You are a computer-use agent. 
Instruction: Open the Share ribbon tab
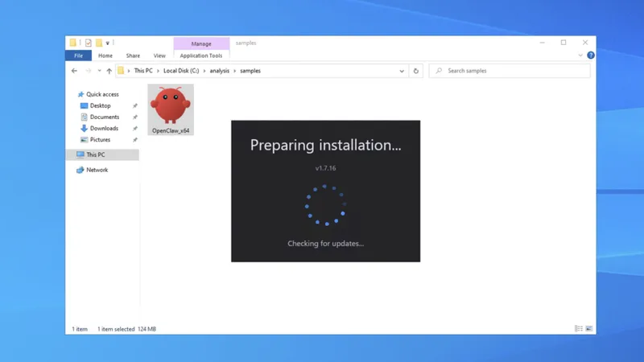click(x=133, y=56)
